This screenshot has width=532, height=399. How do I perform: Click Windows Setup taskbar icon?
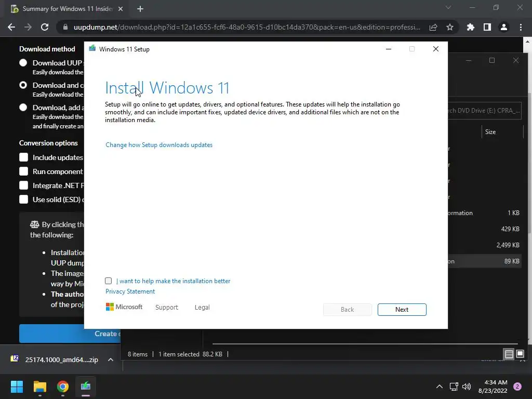coord(86,387)
